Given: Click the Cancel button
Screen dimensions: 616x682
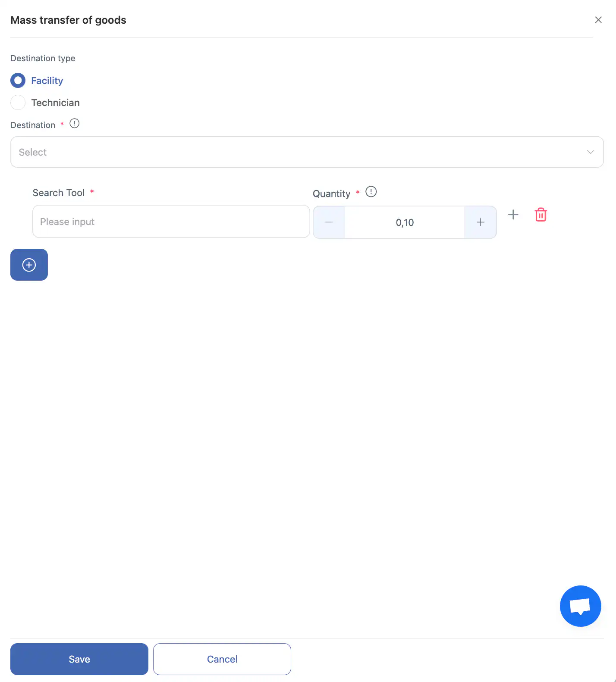Looking at the screenshot, I should click(x=222, y=659).
